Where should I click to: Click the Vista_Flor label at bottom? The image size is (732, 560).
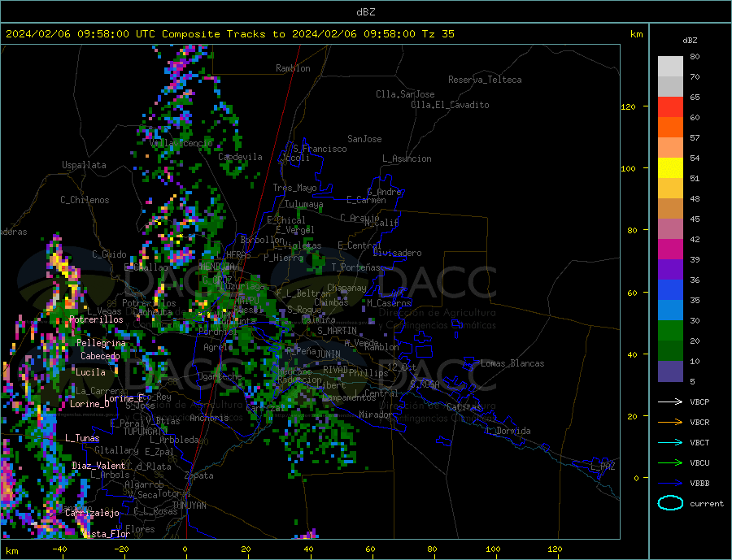(106, 534)
